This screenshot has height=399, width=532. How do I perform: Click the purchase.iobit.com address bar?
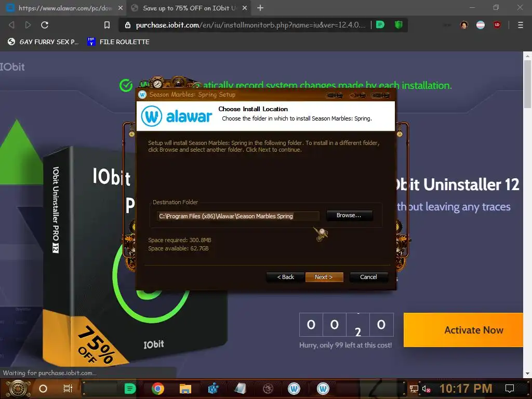point(250,25)
